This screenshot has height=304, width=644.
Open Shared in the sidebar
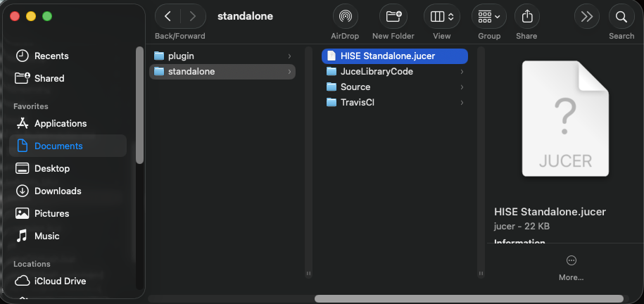pos(68,79)
